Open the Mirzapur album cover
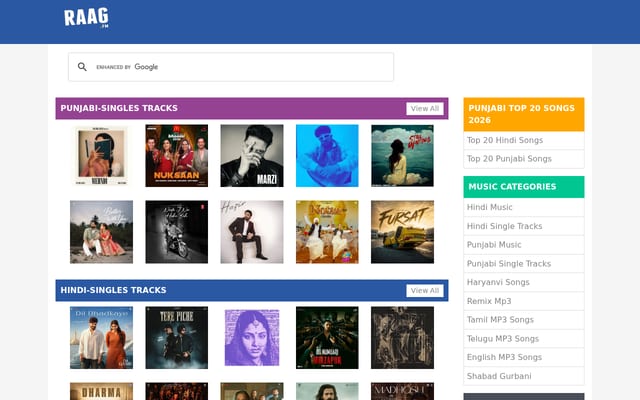Image resolution: width=640 pixels, height=400 pixels. [327, 338]
